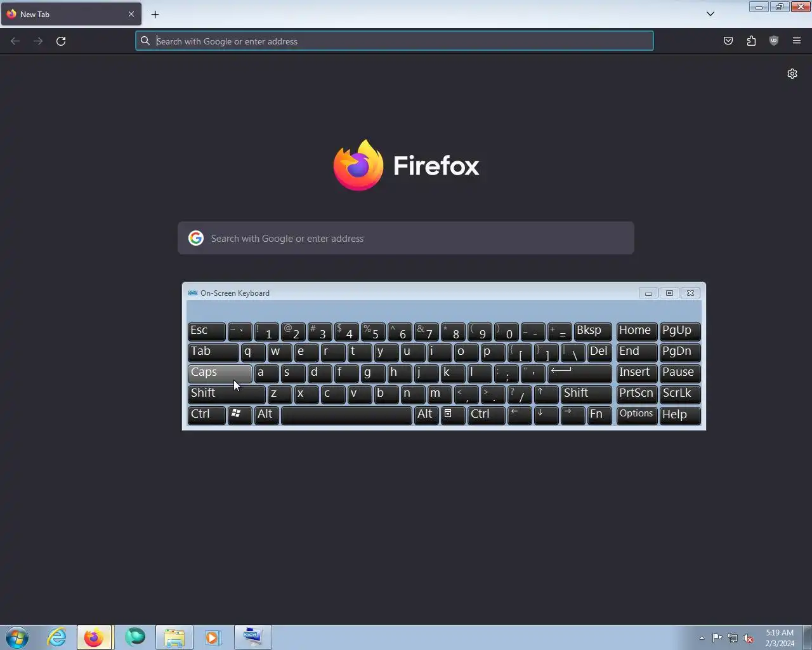Image resolution: width=812 pixels, height=650 pixels.
Task: Click the Tab key
Action: (x=213, y=352)
